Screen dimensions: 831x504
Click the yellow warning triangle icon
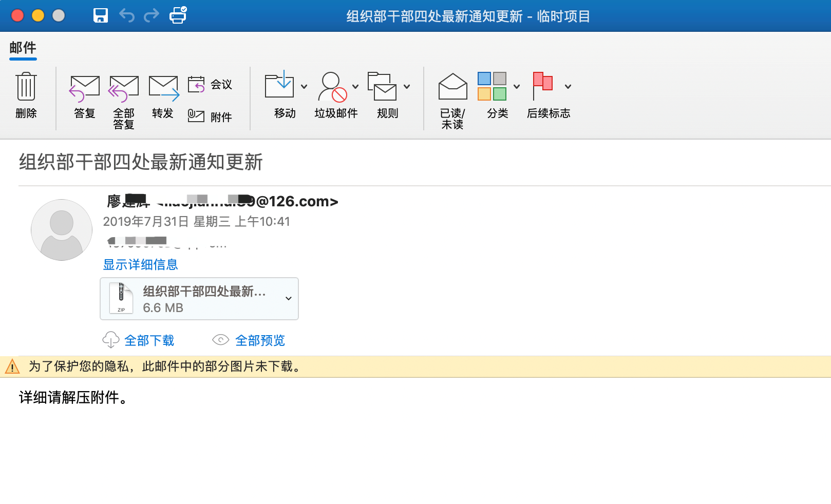12,366
